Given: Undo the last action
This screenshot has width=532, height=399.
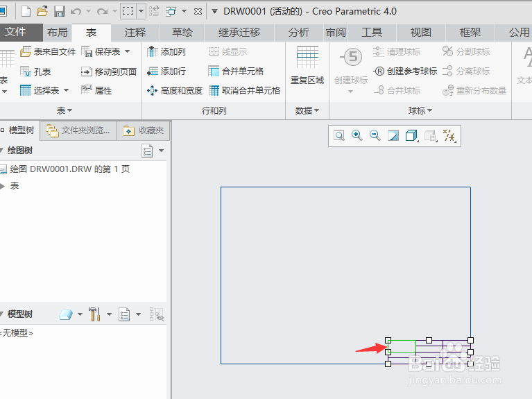Looking at the screenshot, I should pyautogui.click(x=76, y=12).
